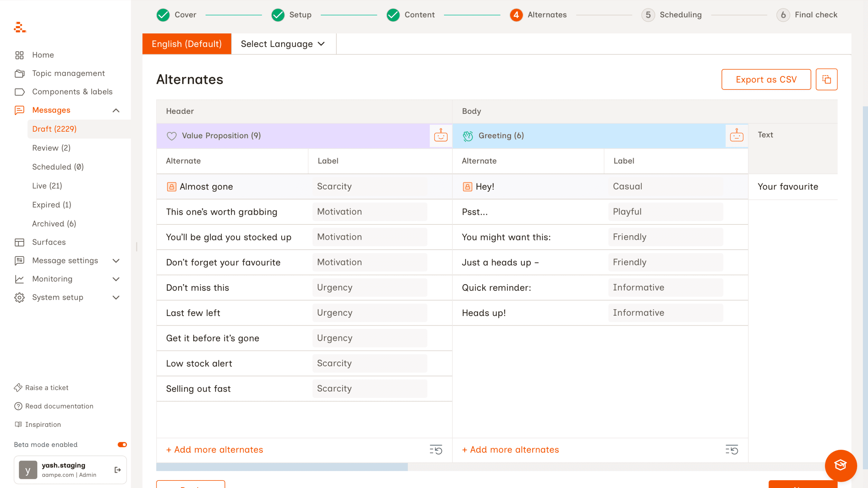868x488 pixels.
Task: Collapse the Messages menu section
Action: (x=115, y=110)
